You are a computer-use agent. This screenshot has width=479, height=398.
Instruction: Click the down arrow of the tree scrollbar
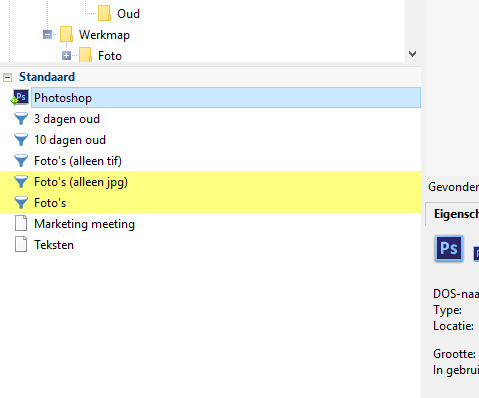click(x=413, y=54)
